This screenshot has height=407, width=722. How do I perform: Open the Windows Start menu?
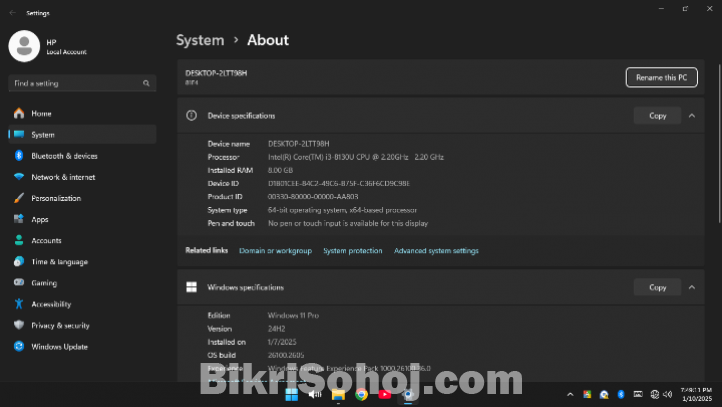click(291, 395)
